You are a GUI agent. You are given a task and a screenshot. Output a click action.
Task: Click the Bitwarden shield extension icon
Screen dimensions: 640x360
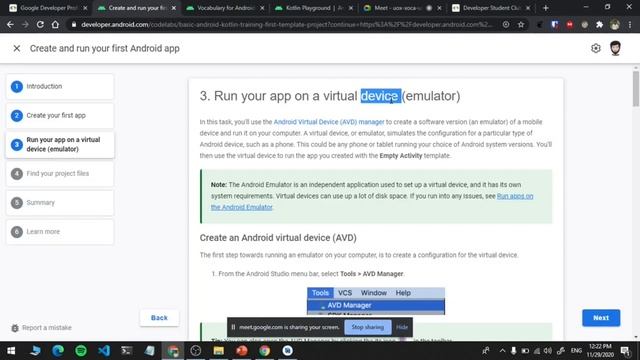point(554,24)
